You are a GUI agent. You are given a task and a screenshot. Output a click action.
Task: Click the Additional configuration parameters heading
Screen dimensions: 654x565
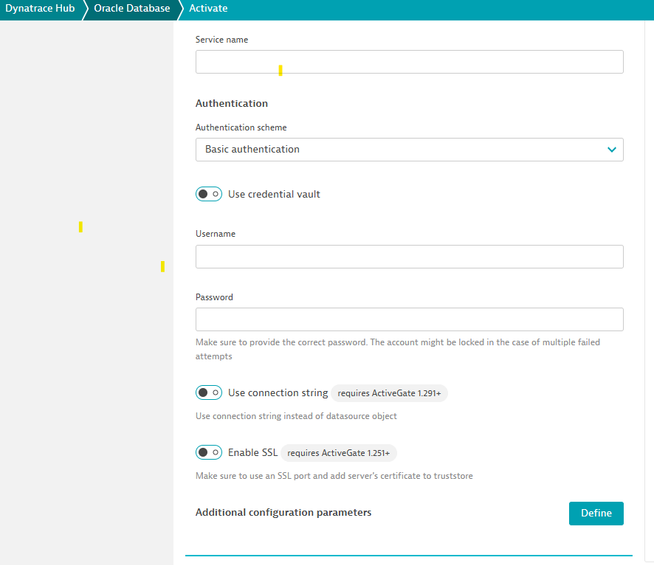coord(283,513)
